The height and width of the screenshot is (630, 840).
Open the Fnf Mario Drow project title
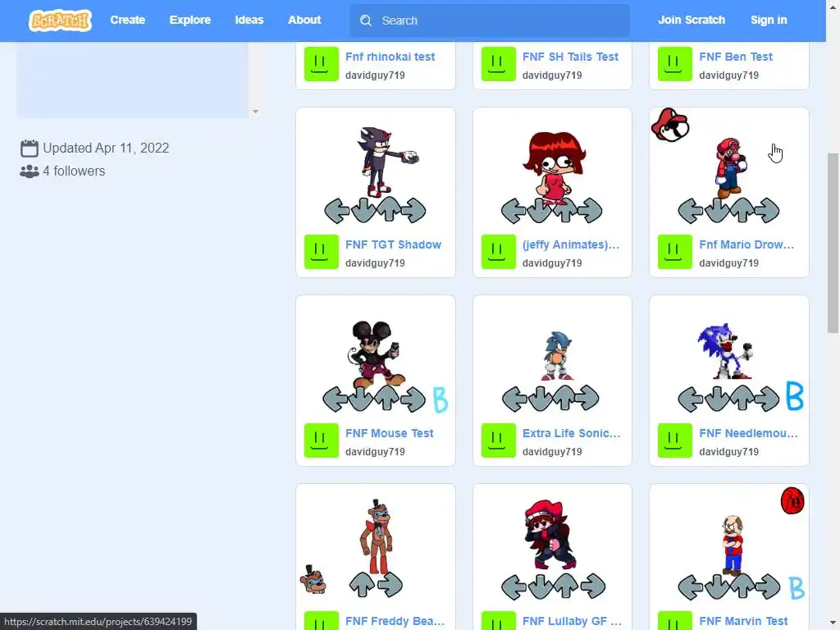pos(746,244)
